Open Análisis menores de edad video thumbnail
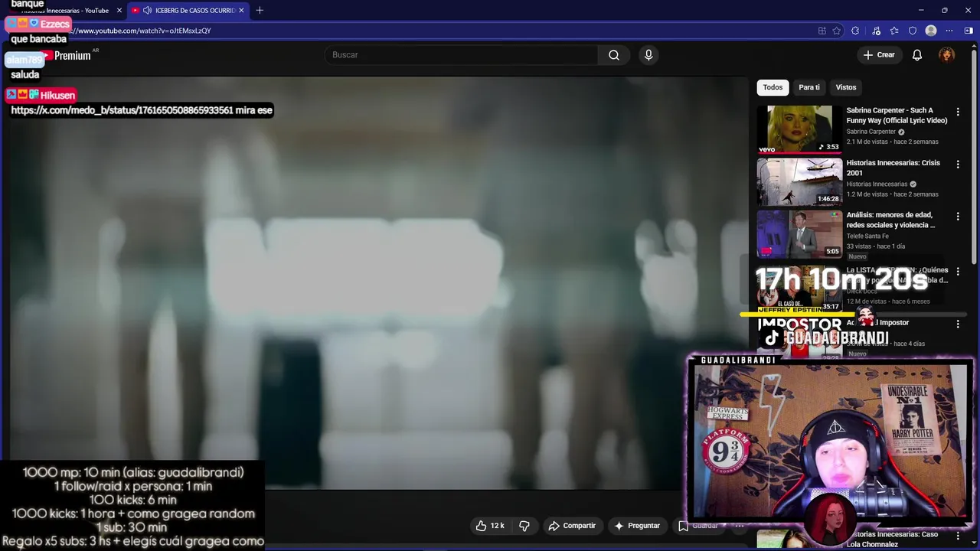Screen dimensions: 980x551 [x=799, y=234]
